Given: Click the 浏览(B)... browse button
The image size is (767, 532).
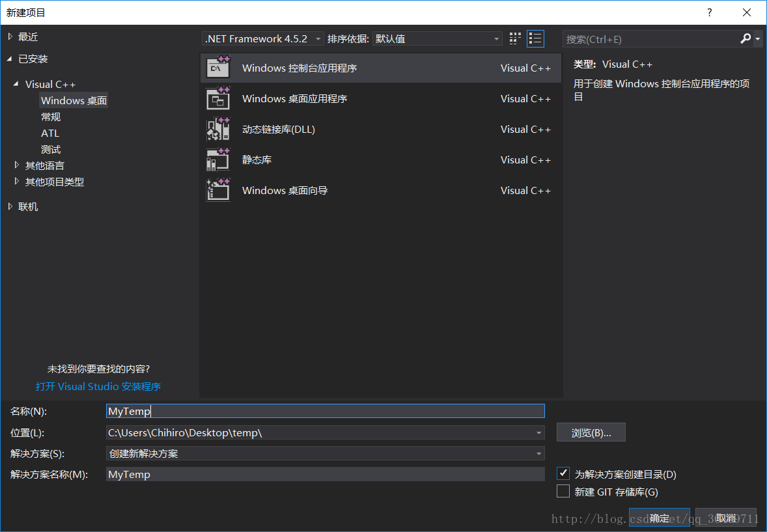Looking at the screenshot, I should click(x=591, y=432).
